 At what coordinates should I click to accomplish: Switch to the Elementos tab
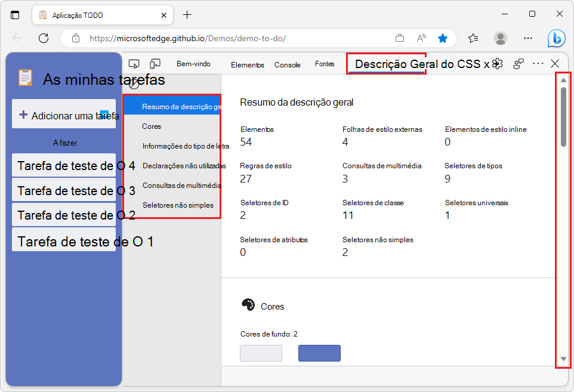(247, 65)
